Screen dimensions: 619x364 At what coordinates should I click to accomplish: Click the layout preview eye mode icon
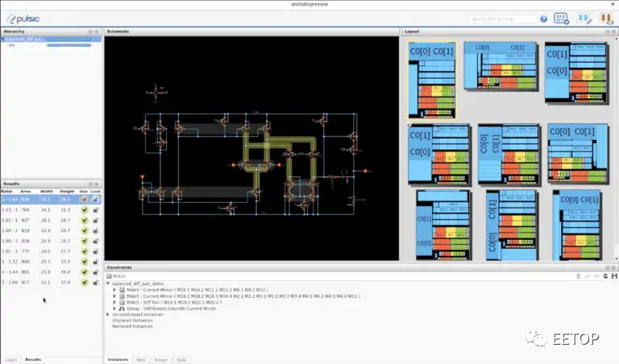pos(606,19)
